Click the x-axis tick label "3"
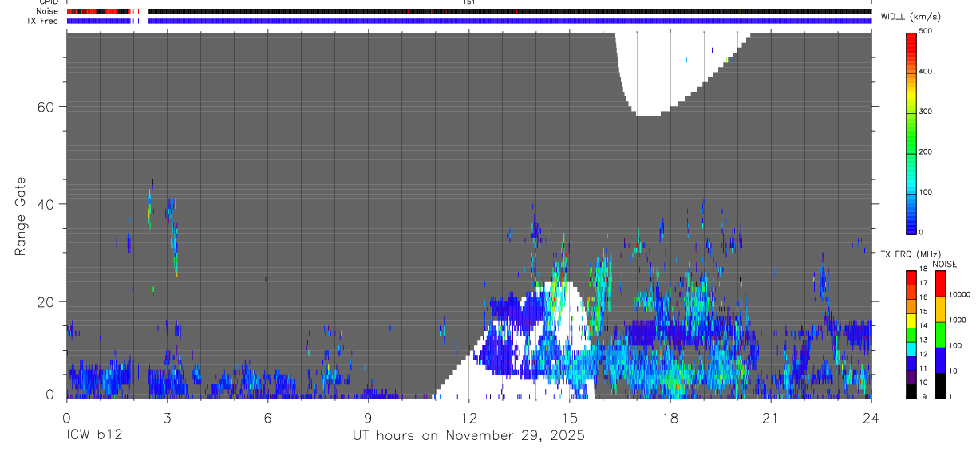Viewport: 980px width, 452px height. (x=167, y=417)
